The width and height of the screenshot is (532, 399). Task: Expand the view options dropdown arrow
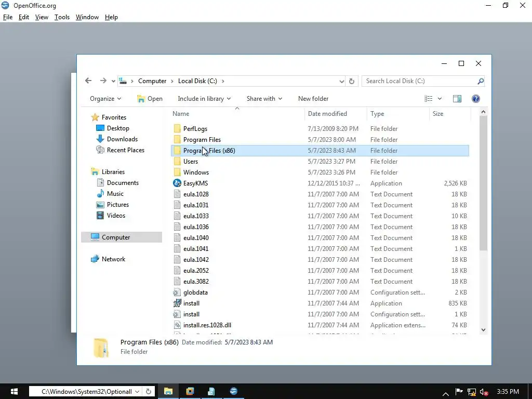point(440,99)
